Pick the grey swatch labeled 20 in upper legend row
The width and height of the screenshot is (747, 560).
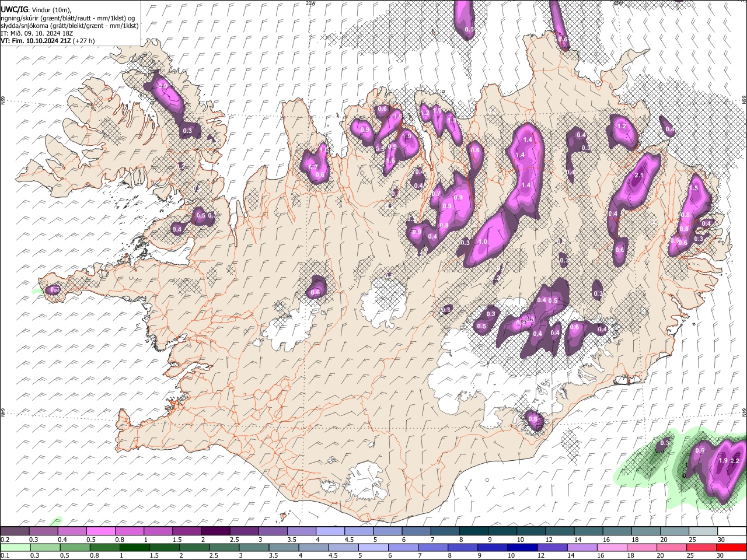click(x=674, y=531)
